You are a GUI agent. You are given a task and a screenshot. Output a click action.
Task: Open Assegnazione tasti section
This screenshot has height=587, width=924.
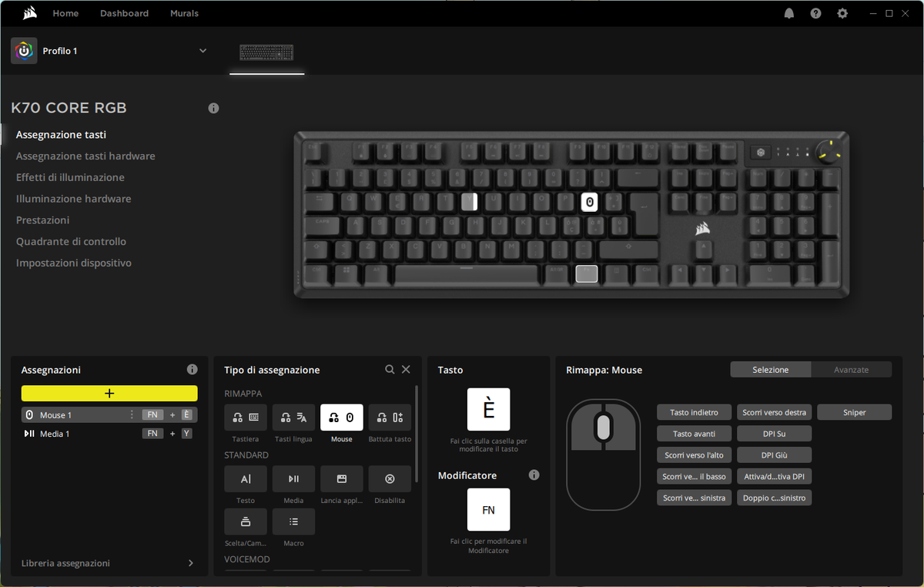click(61, 135)
